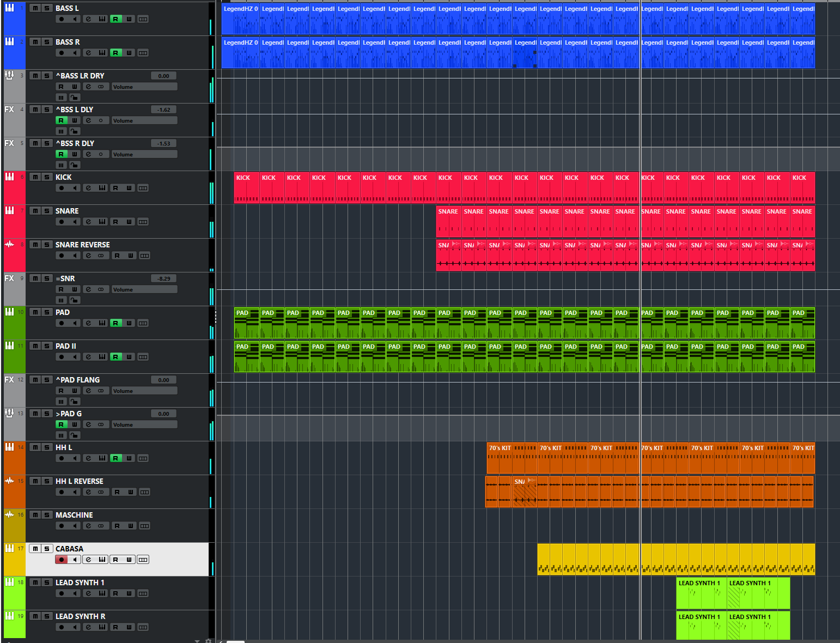Solo the SNARE track
The width and height of the screenshot is (840, 643).
click(47, 211)
